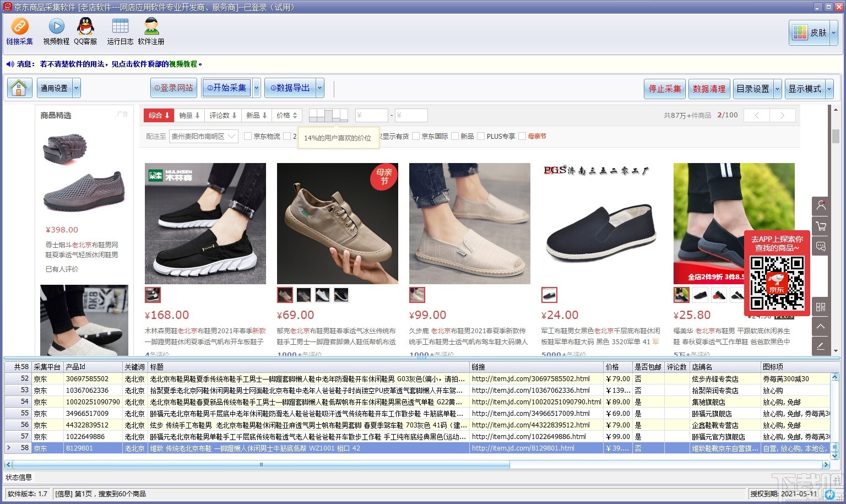Image resolution: width=846 pixels, height=504 pixels.
Task: Click the minimum price input field
Action: (372, 115)
